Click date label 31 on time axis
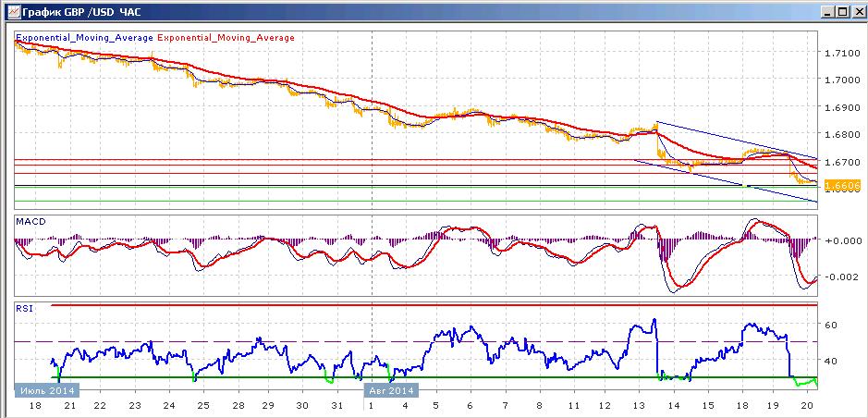This screenshot has height=418, width=868. click(337, 405)
